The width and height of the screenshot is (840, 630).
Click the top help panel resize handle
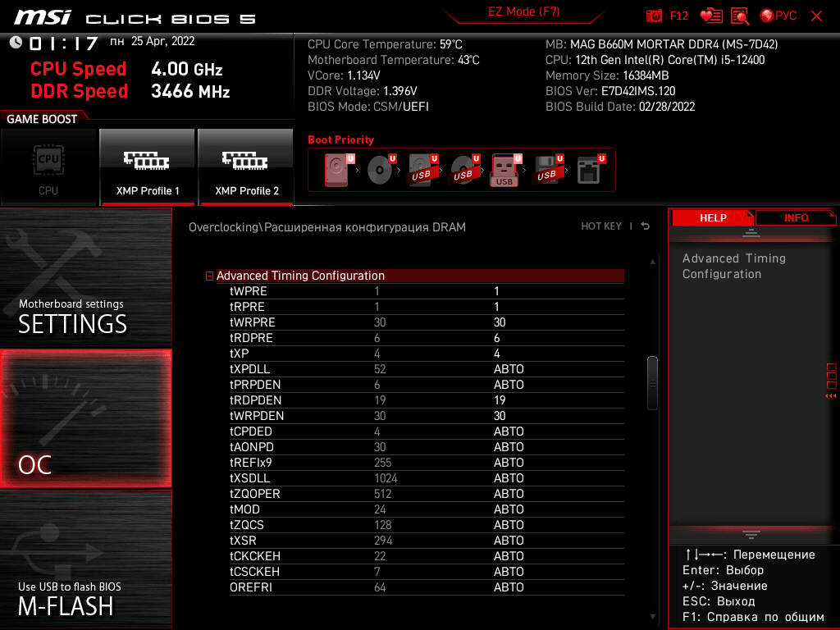[x=751, y=232]
